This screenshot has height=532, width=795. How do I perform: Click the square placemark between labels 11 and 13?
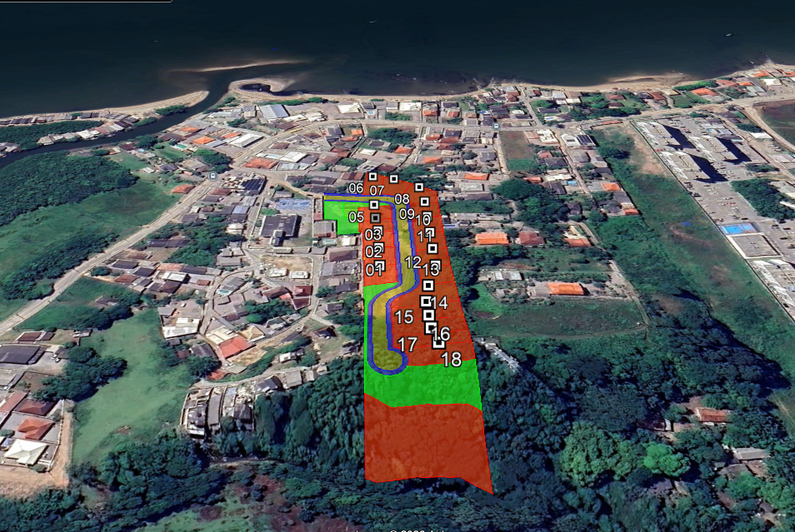pyautogui.click(x=432, y=248)
